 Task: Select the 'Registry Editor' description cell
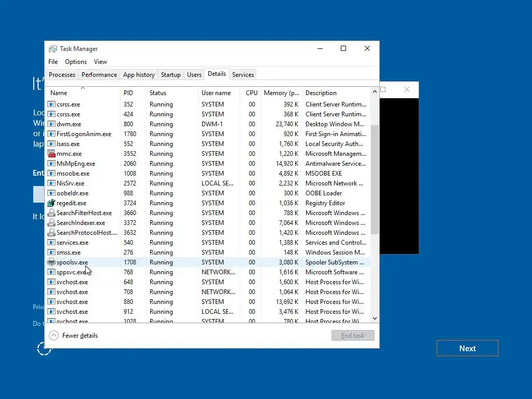(x=325, y=203)
